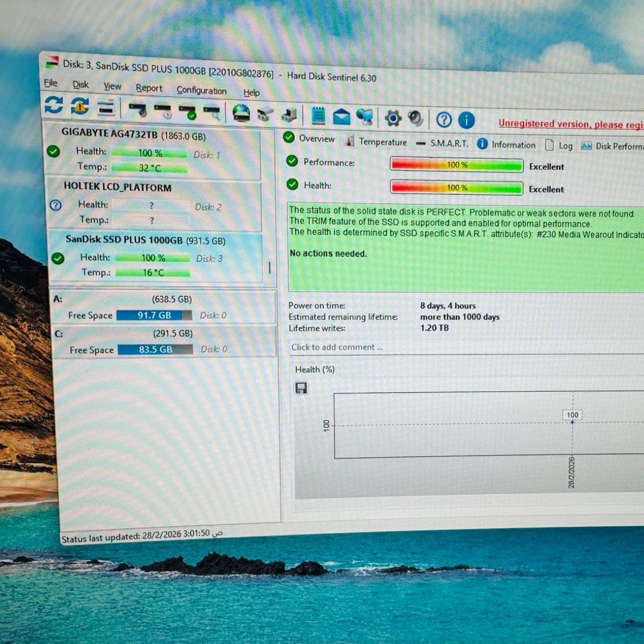The height and width of the screenshot is (644, 644).
Task: Save health graph using floppy disk icon
Action: 301,388
